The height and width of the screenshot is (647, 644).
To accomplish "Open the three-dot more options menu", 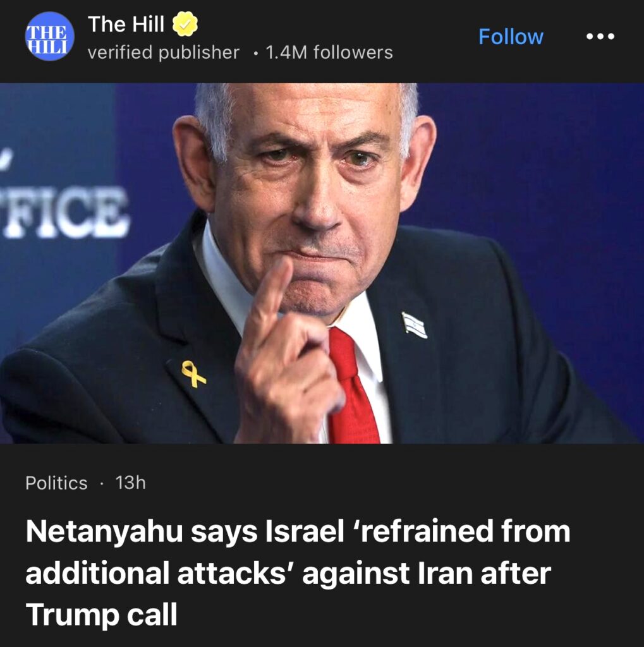I will pos(600,37).
